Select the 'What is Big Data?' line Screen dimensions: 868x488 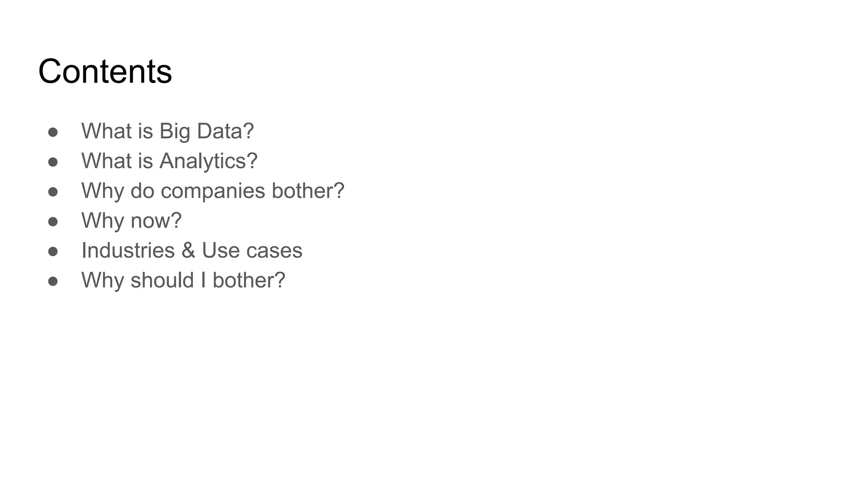(167, 131)
